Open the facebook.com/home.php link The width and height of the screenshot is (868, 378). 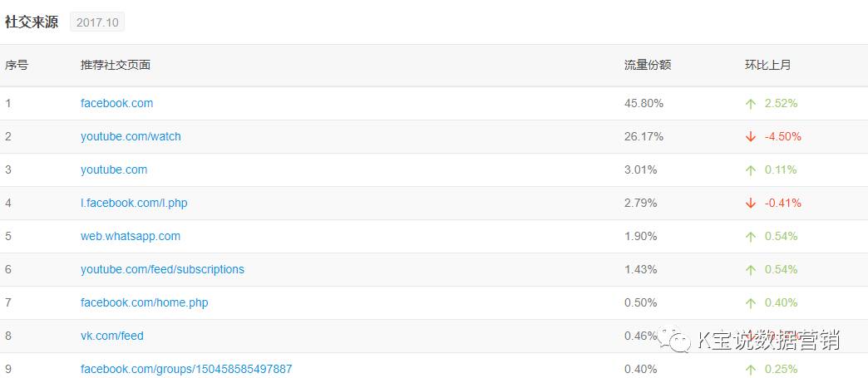click(144, 302)
